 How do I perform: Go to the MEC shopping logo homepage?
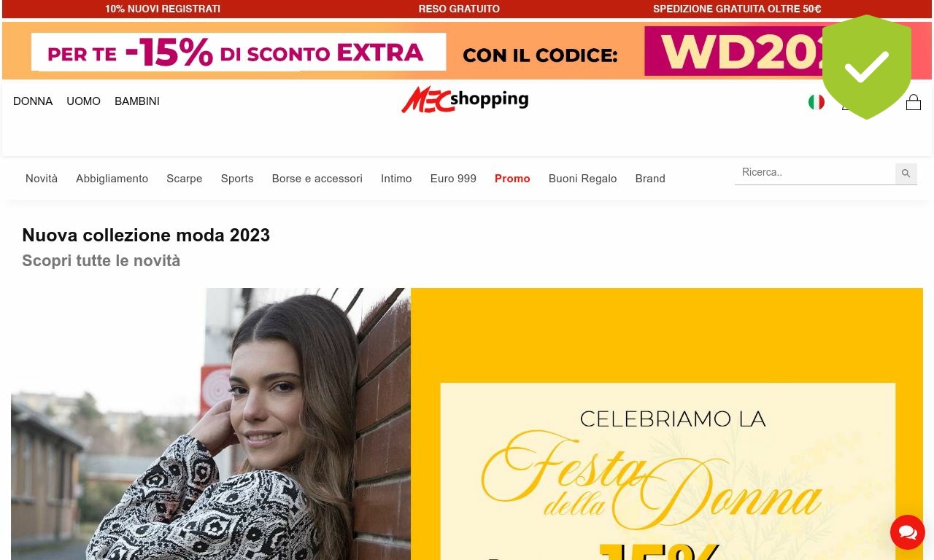pos(465,100)
